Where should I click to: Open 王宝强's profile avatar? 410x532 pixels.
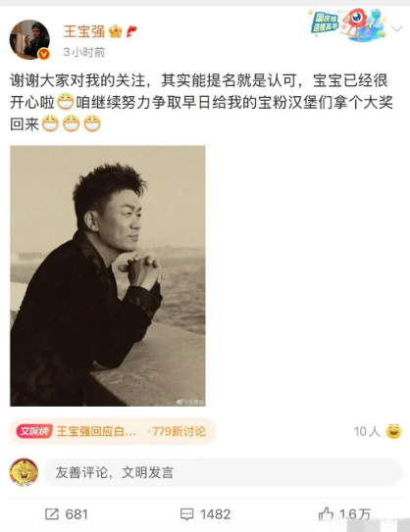[29, 40]
